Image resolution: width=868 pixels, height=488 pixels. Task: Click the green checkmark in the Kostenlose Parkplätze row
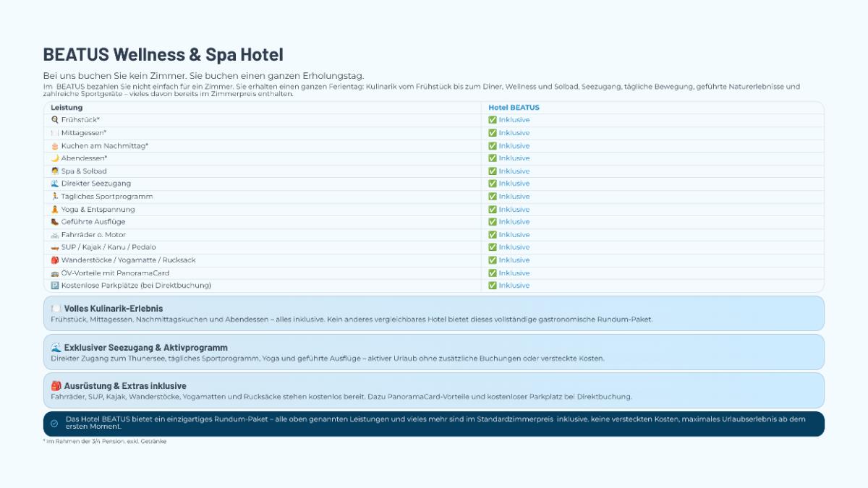(493, 286)
